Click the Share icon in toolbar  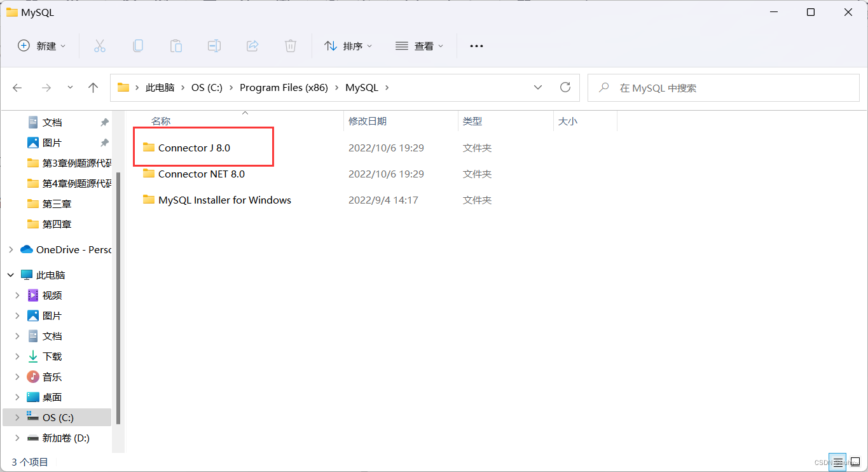pyautogui.click(x=252, y=46)
